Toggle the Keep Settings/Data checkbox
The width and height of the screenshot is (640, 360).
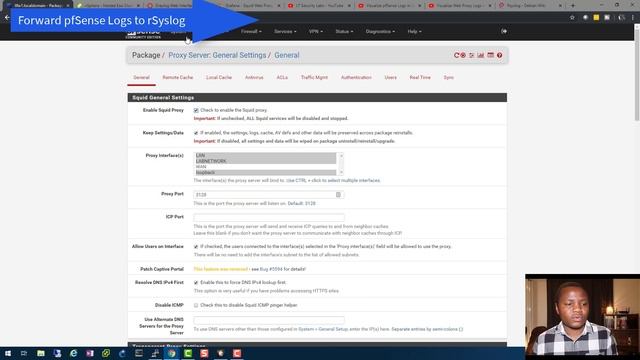coord(196,133)
